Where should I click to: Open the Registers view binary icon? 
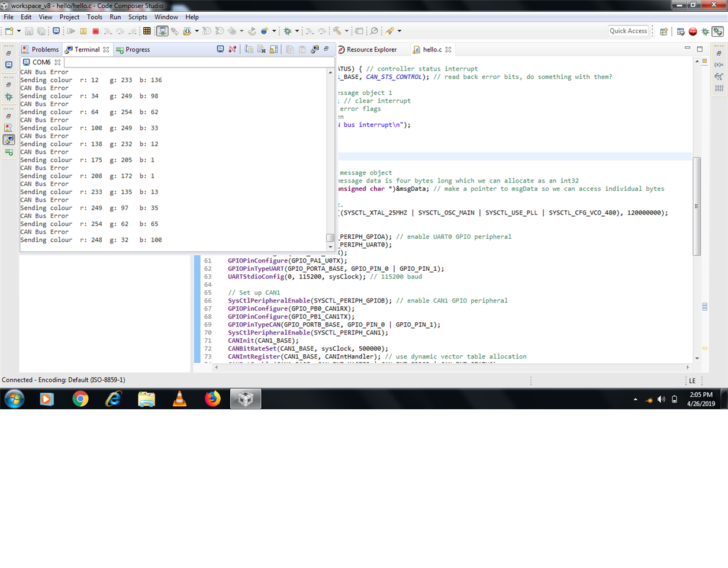pyautogui.click(x=719, y=88)
